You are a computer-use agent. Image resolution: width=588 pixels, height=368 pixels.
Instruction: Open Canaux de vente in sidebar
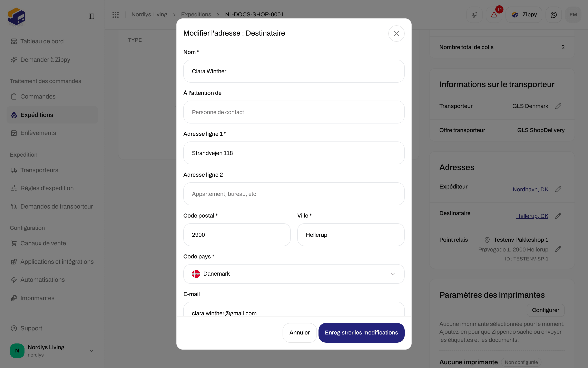(x=52, y=243)
